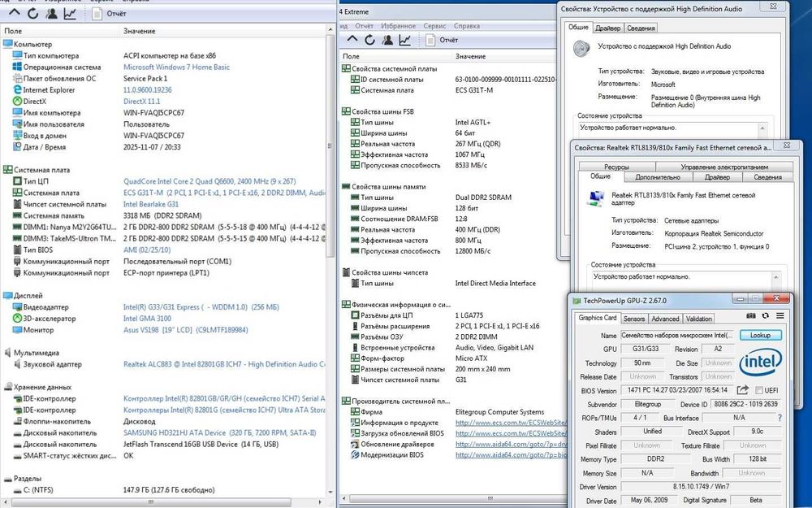The width and height of the screenshot is (812, 508).
Task: Click the user icon in left AIDA64 toolbar
Action: [51, 14]
